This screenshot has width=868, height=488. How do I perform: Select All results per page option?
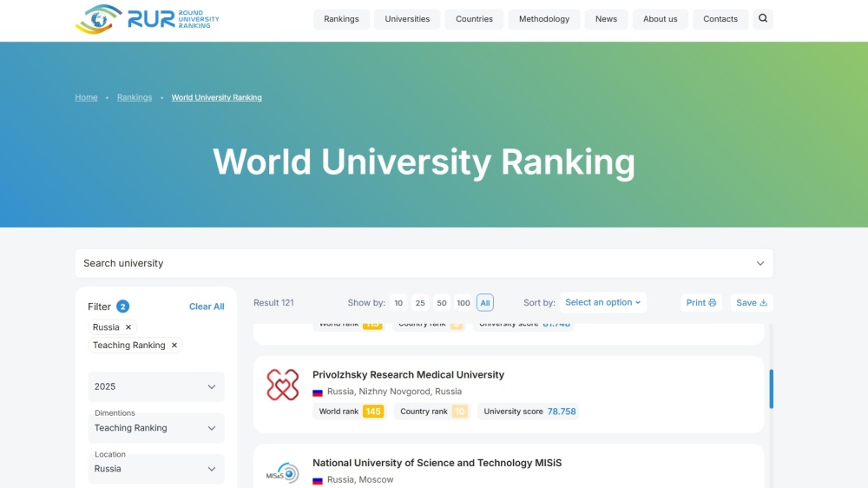tap(484, 303)
